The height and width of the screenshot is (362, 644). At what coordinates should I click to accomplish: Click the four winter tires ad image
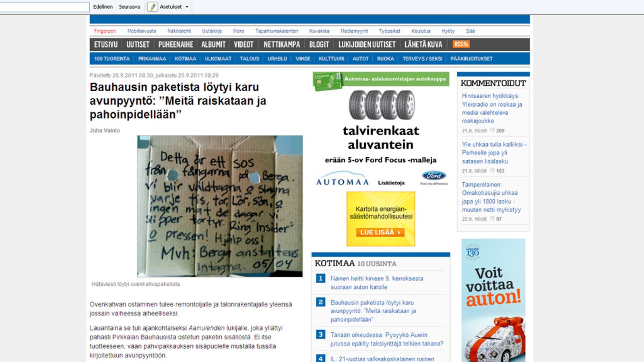[x=382, y=105]
